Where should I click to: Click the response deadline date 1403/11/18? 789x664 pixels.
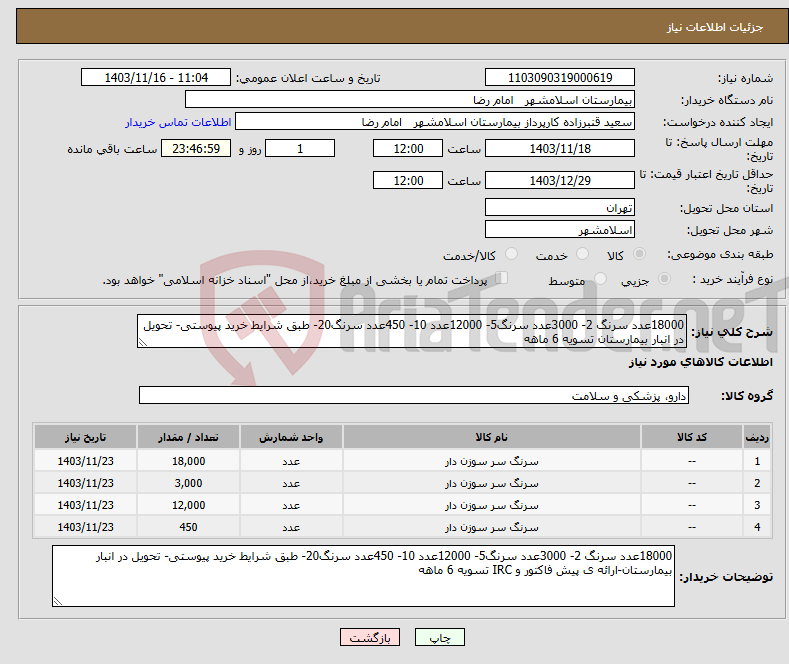(x=560, y=148)
